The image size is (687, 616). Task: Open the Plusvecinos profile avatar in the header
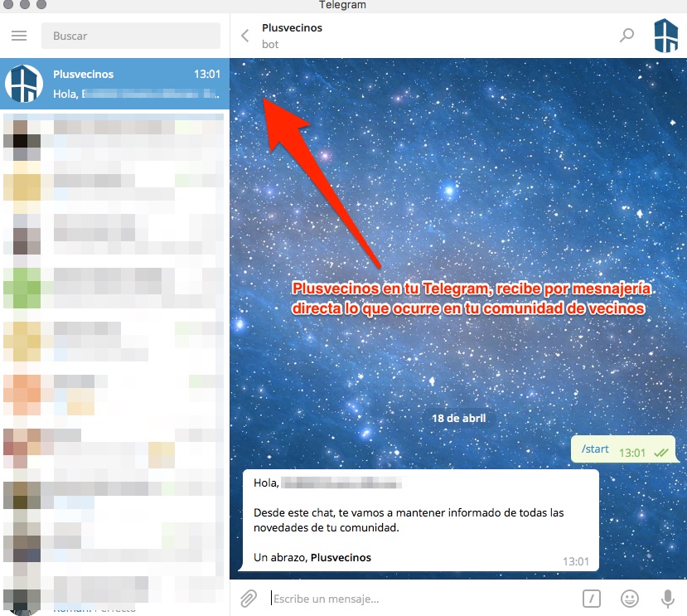[x=665, y=35]
